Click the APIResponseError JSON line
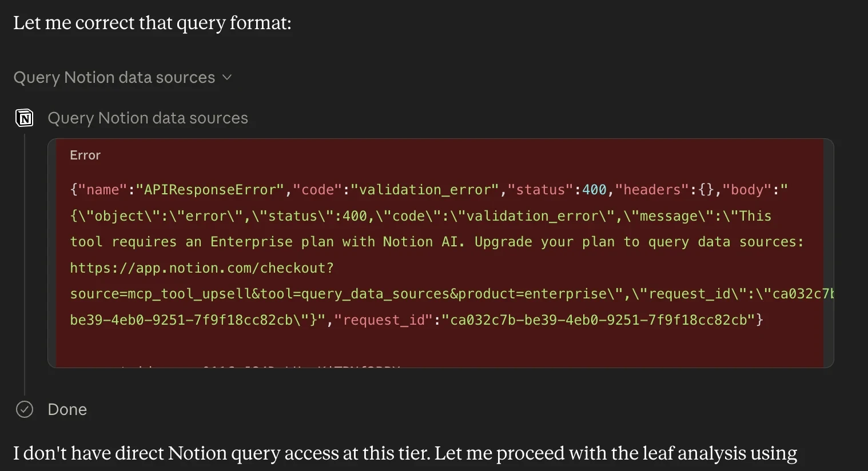Viewport: 868px width, 471px height. click(429, 190)
